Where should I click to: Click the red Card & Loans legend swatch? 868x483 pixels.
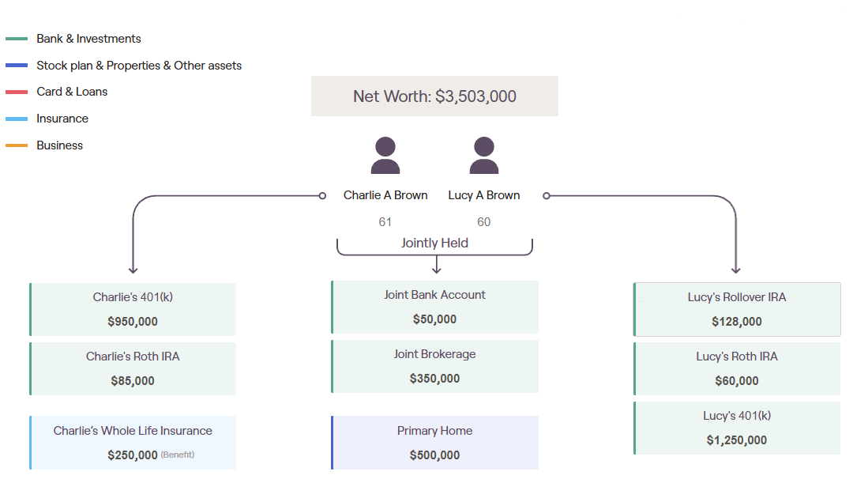tap(17, 92)
